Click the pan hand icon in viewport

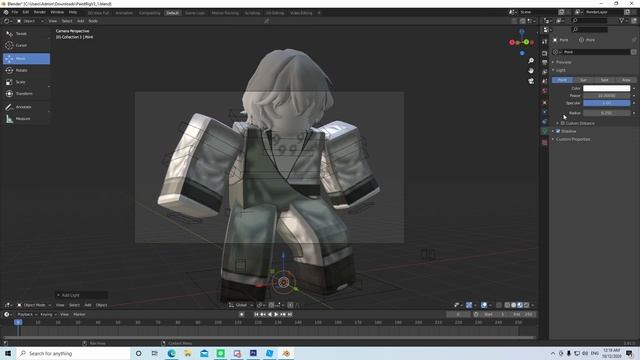tap(531, 71)
